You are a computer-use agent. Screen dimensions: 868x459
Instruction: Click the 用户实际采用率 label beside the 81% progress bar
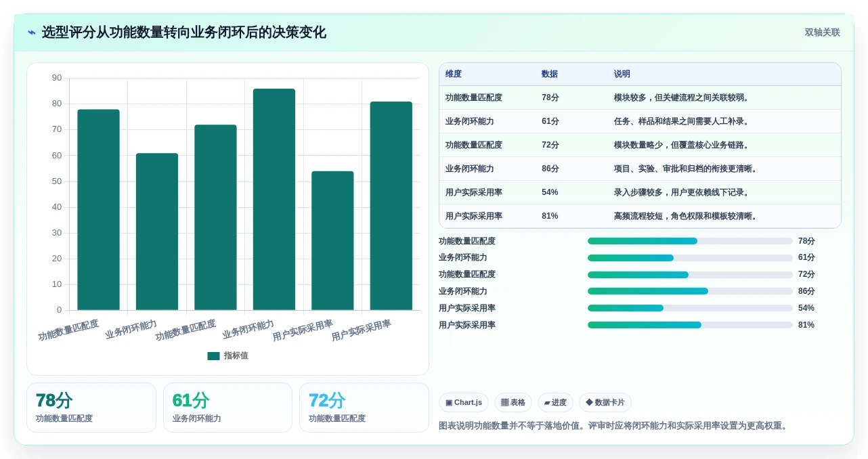tap(467, 325)
